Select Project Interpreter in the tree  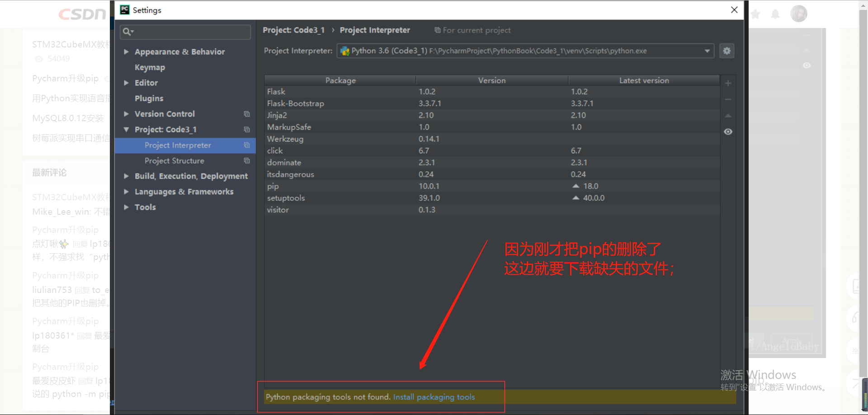coord(185,145)
